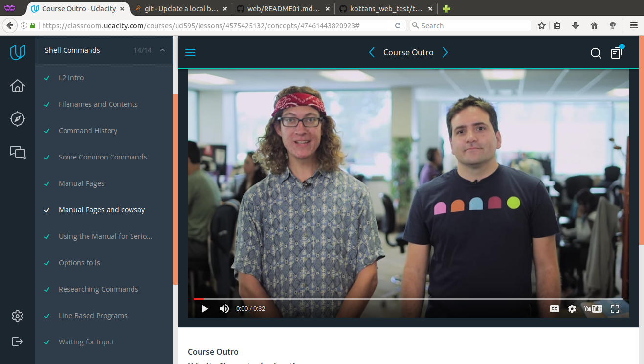Select Researching Commands concept
The width and height of the screenshot is (644, 364).
pyautogui.click(x=98, y=289)
